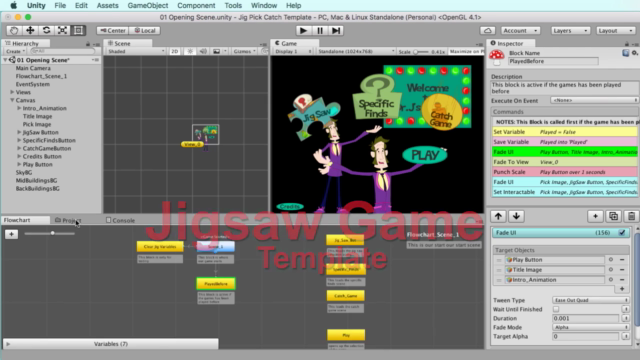This screenshot has height=360, width=640.
Task: Pick object for Play Button target
Action: coord(611,260)
